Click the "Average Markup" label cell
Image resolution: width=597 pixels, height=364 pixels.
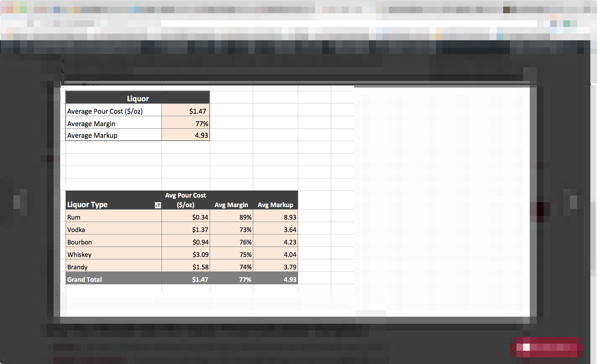point(114,135)
